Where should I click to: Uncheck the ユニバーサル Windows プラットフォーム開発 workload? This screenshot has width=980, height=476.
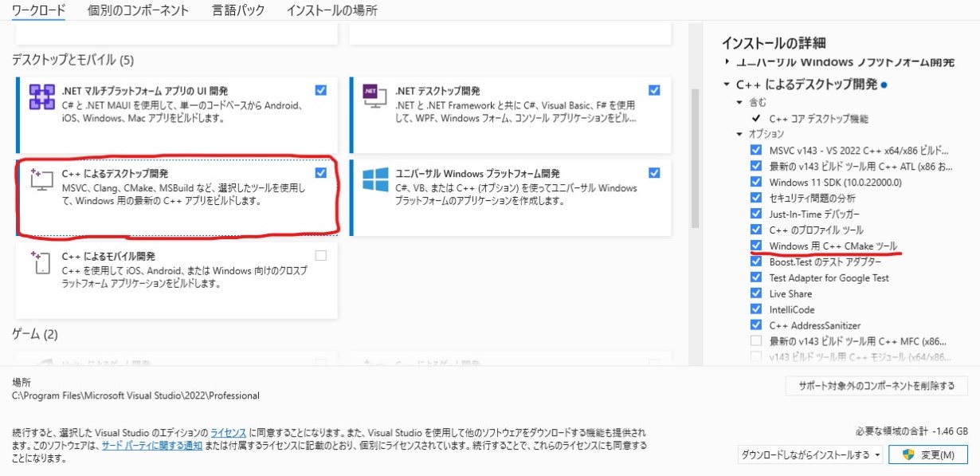(x=654, y=172)
